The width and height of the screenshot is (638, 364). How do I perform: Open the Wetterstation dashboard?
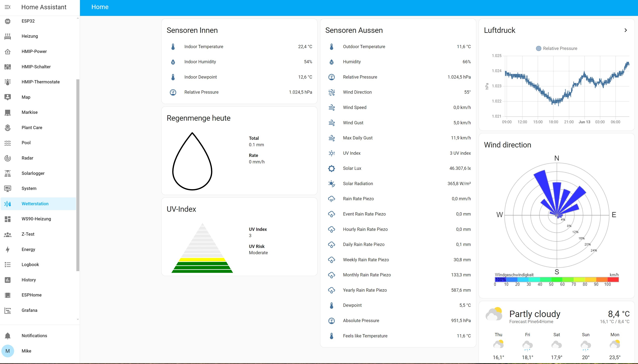coord(35,203)
